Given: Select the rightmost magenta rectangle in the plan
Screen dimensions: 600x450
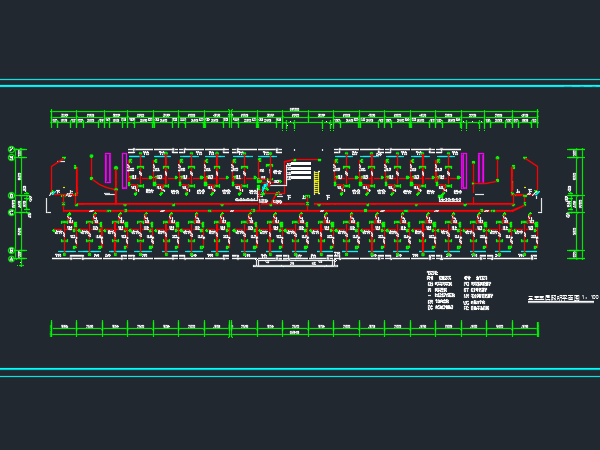Looking at the screenshot, I should click(x=481, y=168).
